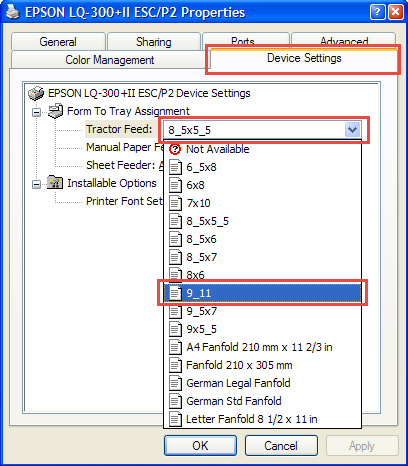
Task: Click the page icon beside 8_5x6
Action: click(x=175, y=239)
